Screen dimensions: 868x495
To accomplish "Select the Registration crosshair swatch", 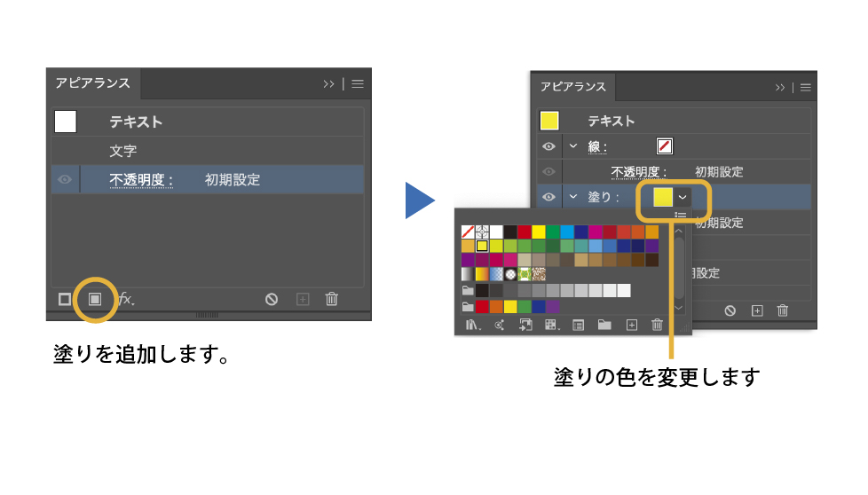I will tap(482, 232).
